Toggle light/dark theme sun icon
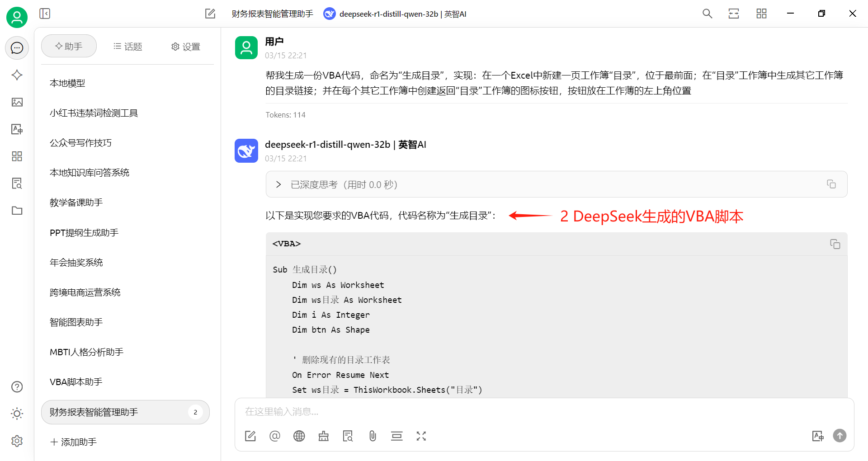Image resolution: width=868 pixels, height=461 pixels. (x=17, y=414)
